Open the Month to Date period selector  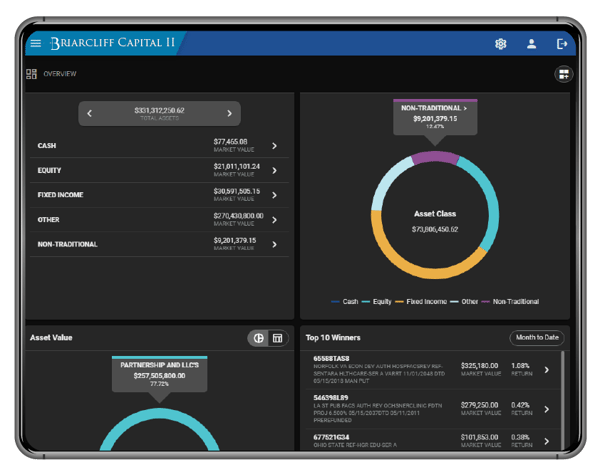[537, 338]
